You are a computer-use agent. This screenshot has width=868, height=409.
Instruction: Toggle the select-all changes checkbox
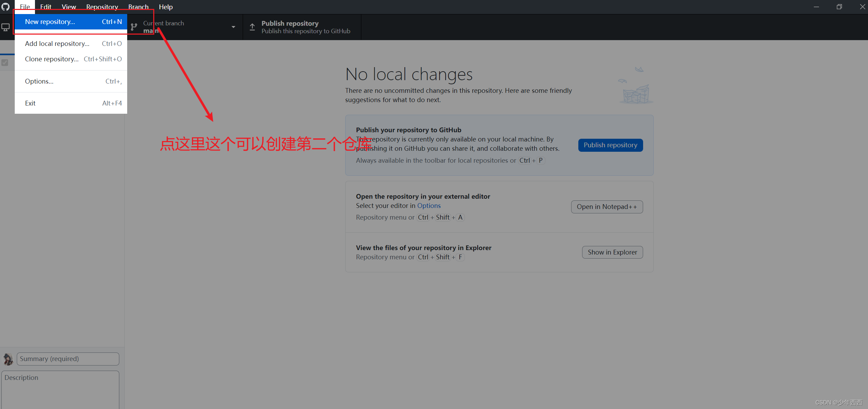pyautogui.click(x=5, y=63)
